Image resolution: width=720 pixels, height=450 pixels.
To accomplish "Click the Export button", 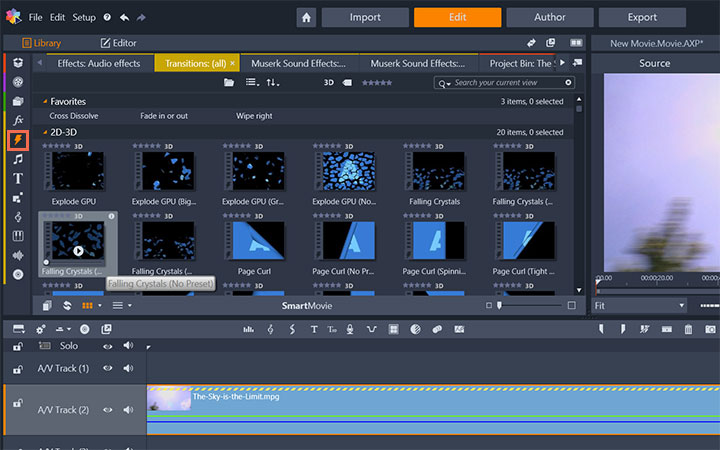I will click(x=642, y=17).
